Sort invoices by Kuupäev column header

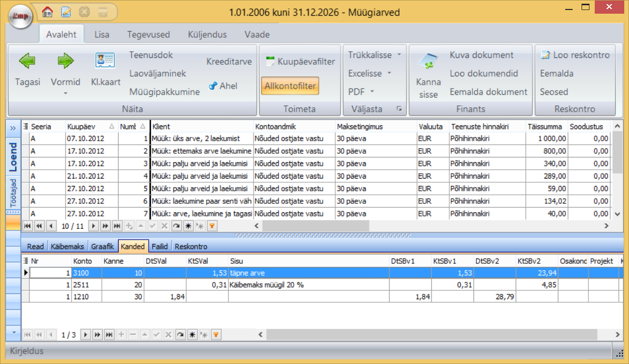88,127
